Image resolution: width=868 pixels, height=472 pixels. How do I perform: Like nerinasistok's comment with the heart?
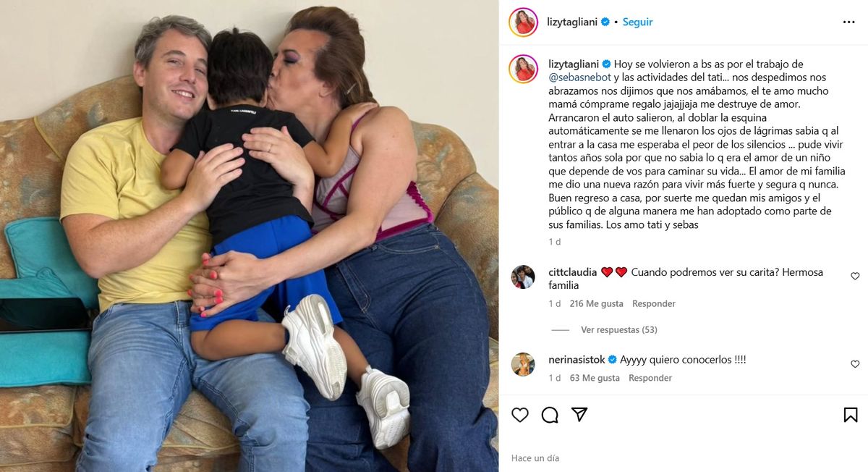pos(855,364)
